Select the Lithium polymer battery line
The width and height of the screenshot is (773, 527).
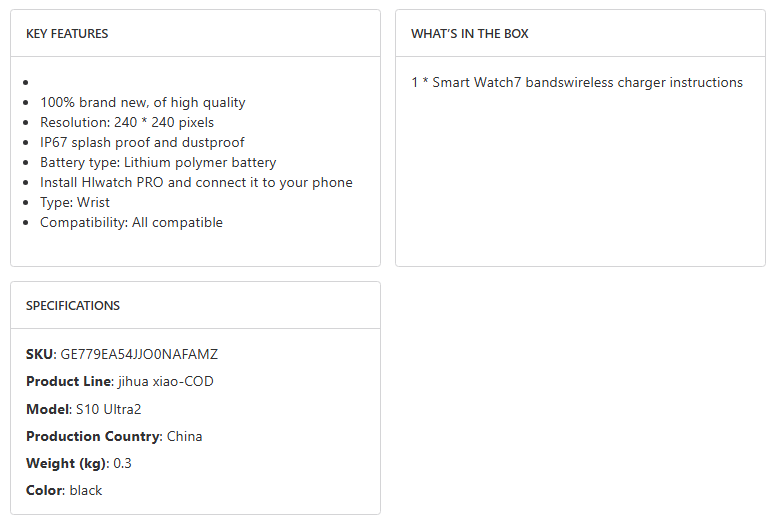click(158, 162)
